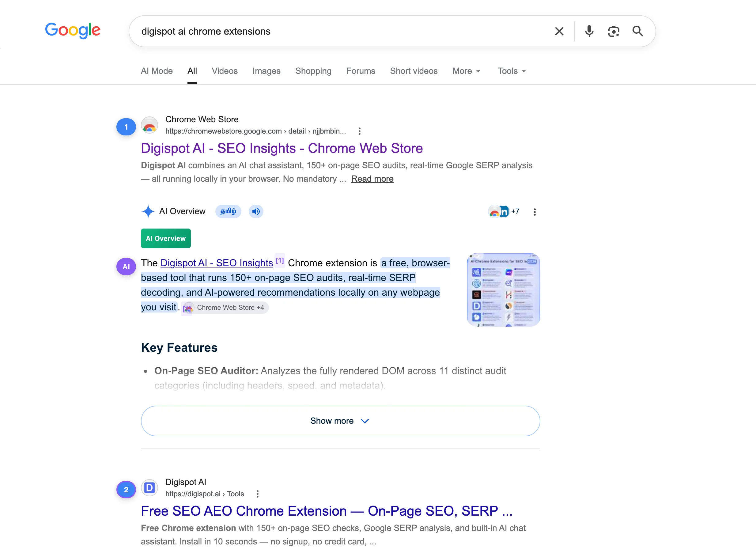Click Chrome Web Store site name text
This screenshot has height=557, width=756.
[x=202, y=119]
